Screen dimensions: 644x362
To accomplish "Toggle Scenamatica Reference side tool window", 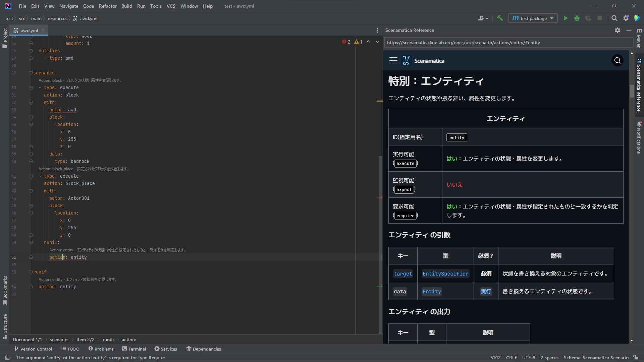I will pyautogui.click(x=639, y=85).
